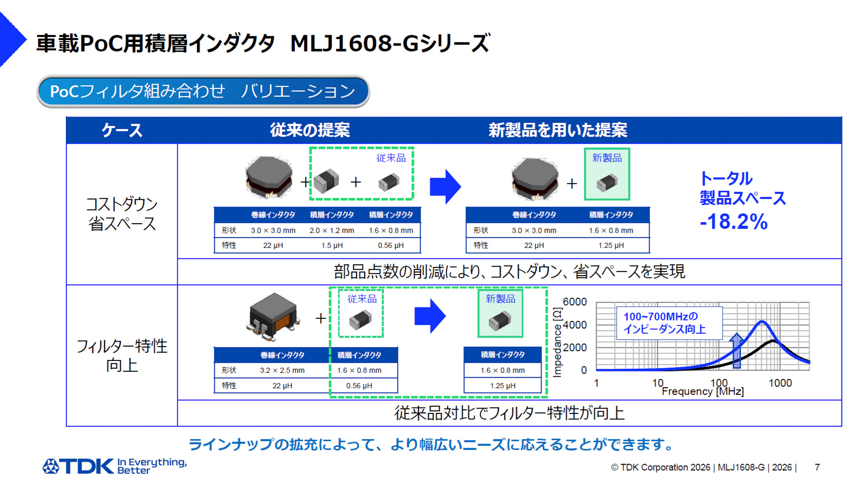This screenshot has height=488, width=868.
Task: Click the blue arrow in the フィルター特性向上 row
Action: [x=430, y=316]
